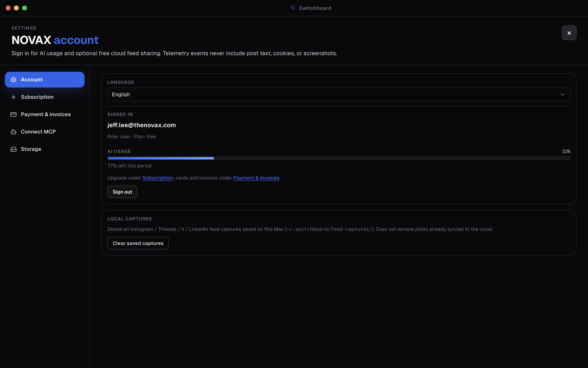Click the AI USAGE section label

tap(119, 151)
